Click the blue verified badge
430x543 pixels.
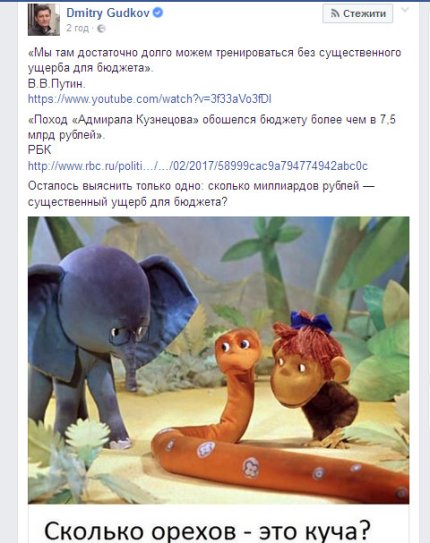[158, 13]
